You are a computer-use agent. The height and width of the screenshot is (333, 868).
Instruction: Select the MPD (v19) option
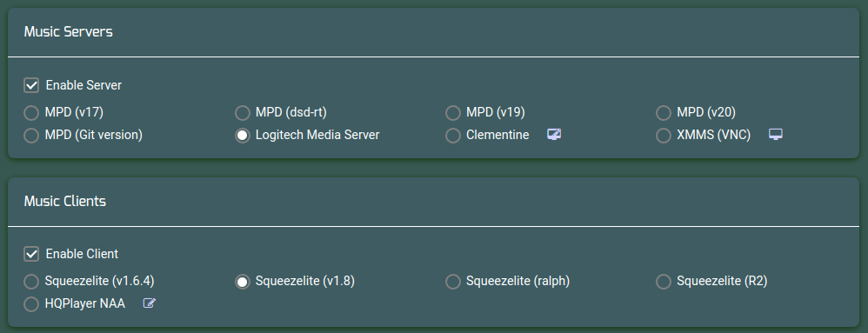click(x=453, y=113)
